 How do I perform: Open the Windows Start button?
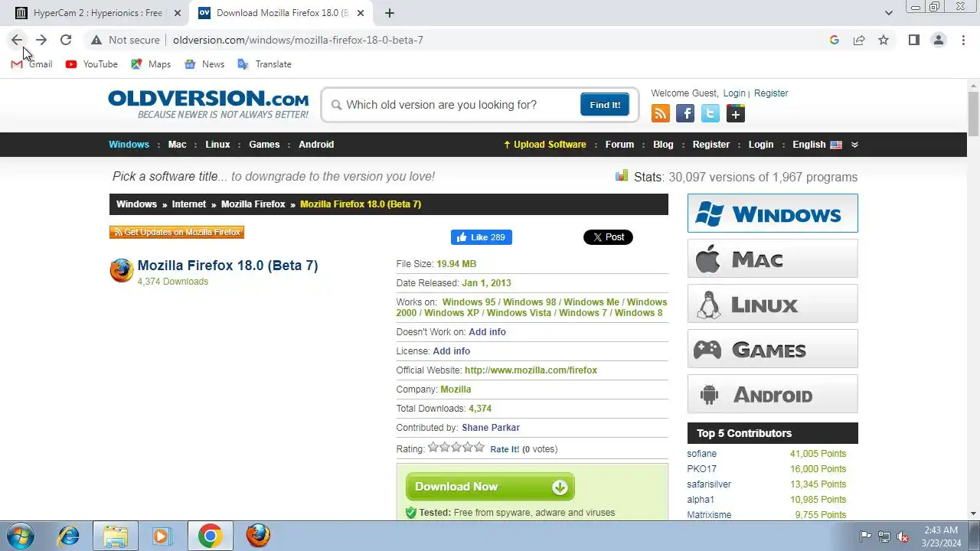pyautogui.click(x=21, y=536)
